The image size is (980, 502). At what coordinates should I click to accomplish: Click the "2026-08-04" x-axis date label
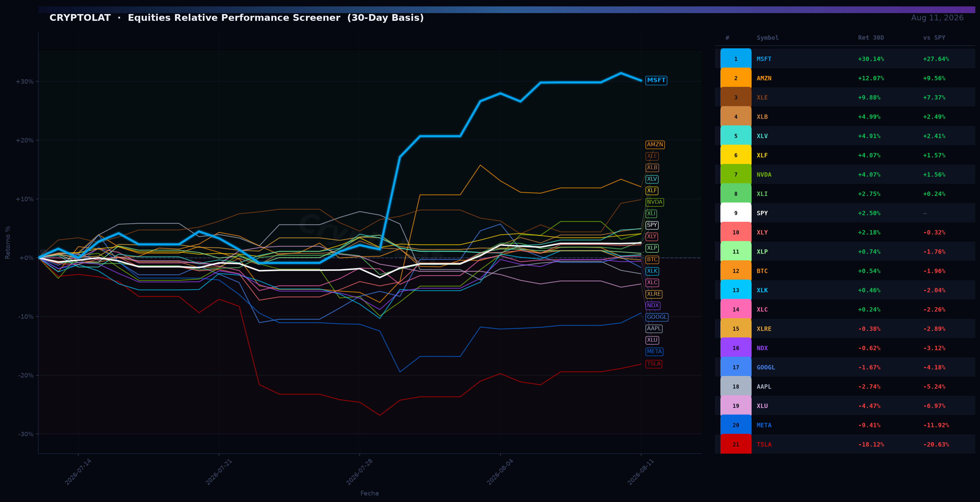(500, 472)
